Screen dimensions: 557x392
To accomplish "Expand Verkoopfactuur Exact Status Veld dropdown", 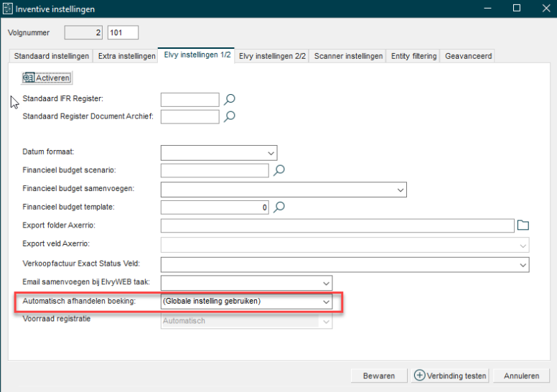I will 523,264.
